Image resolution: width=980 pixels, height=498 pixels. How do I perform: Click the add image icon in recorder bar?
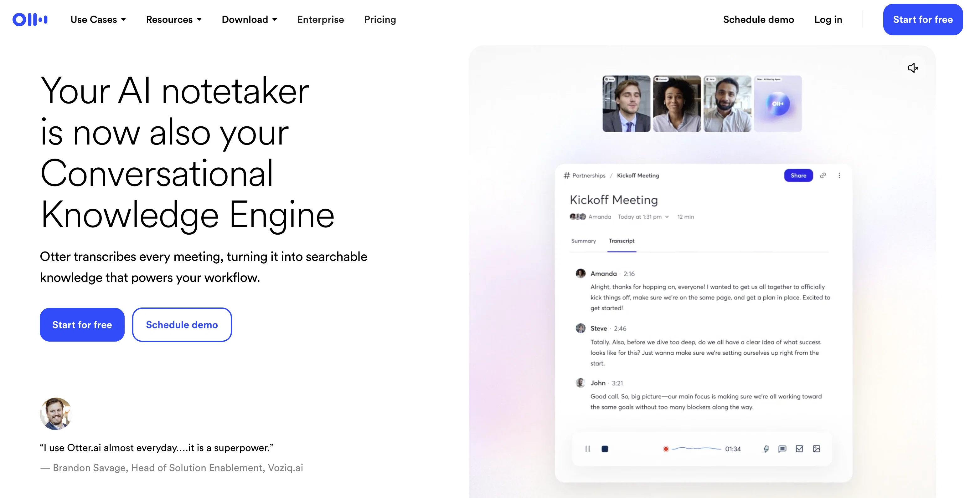coord(817,449)
